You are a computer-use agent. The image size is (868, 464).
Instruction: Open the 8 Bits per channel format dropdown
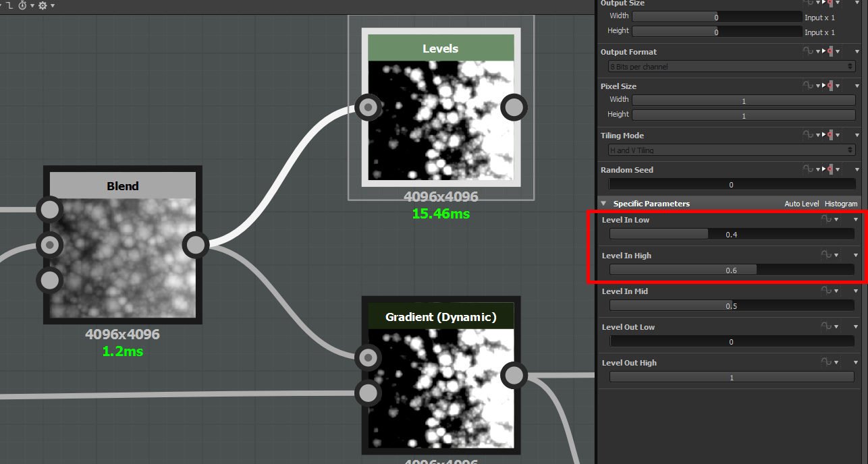[730, 66]
